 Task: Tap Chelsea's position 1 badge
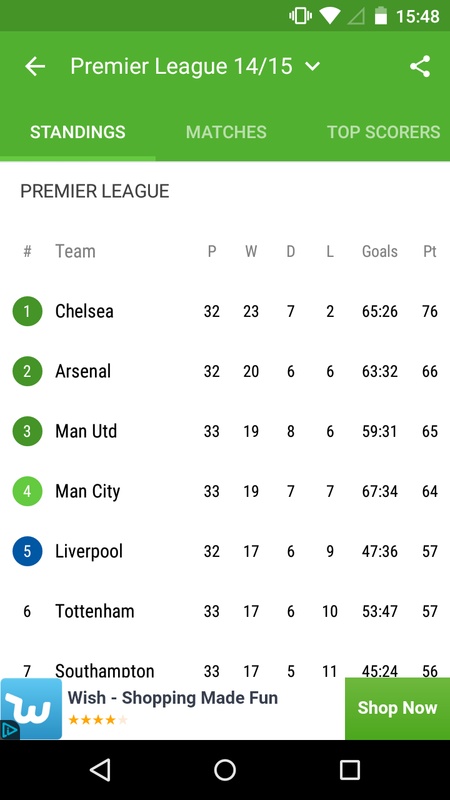point(27,311)
